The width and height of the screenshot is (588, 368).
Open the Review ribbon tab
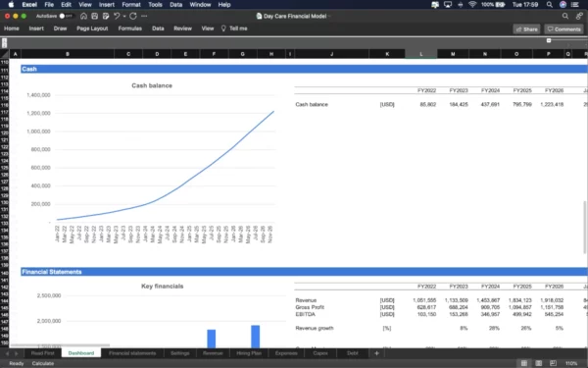coord(182,28)
